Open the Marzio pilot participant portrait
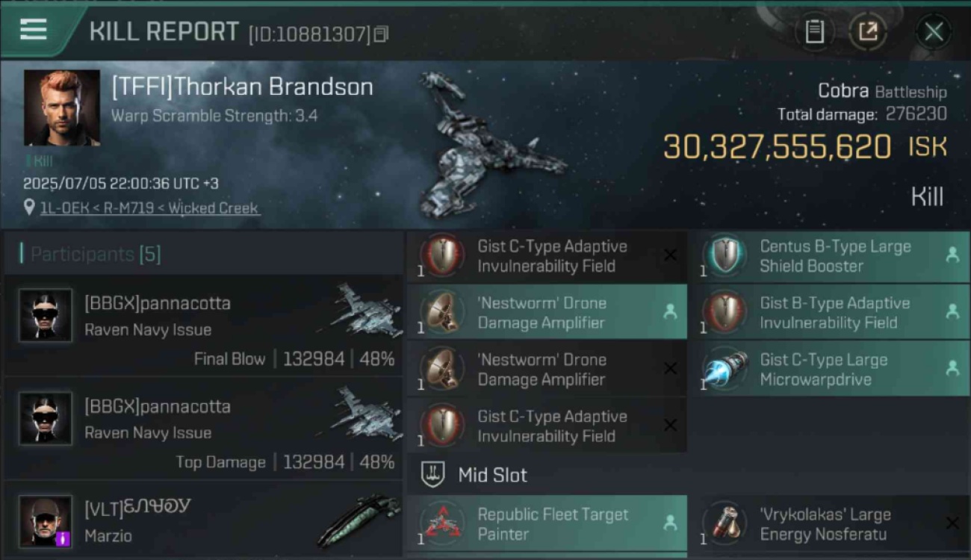Screen dimensions: 971x560 pos(46,521)
